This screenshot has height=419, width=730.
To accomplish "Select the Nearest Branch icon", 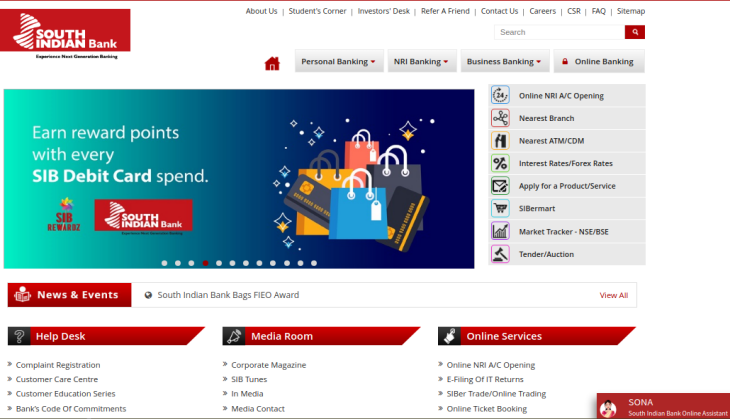I will tap(500, 118).
